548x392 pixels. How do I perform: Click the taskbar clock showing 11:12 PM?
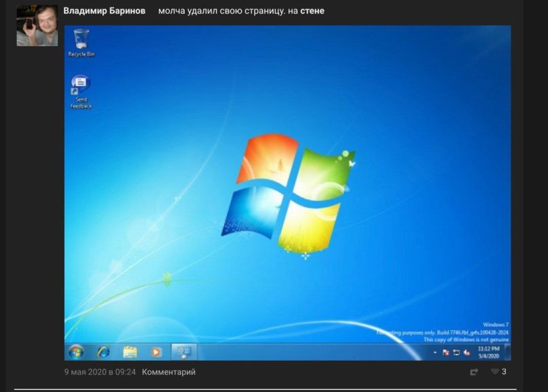click(x=489, y=352)
